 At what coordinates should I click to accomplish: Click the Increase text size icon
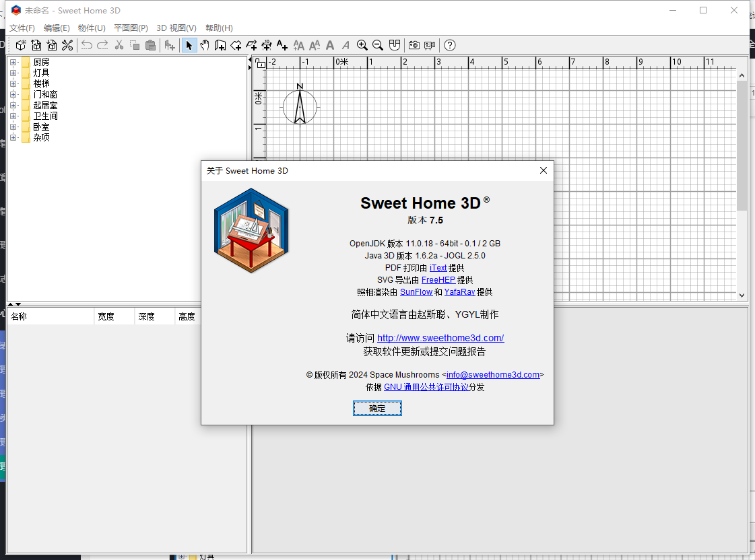click(x=298, y=45)
